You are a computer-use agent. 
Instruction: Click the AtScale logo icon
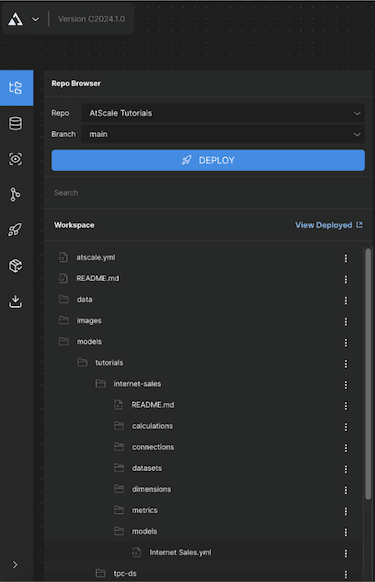(x=15, y=19)
